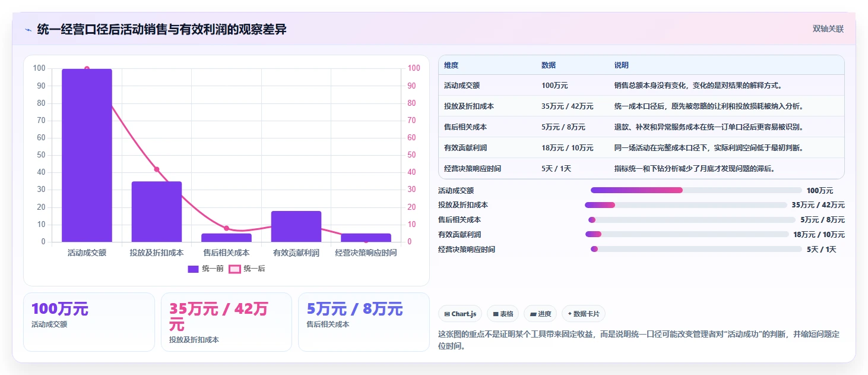This screenshot has height=375, width=868.
Task: Click the 投放及折扣成本 progress bar
Action: coord(686,205)
